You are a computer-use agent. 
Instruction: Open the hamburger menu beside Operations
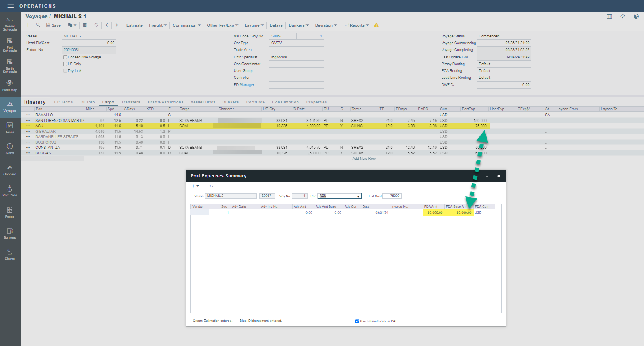(11, 6)
